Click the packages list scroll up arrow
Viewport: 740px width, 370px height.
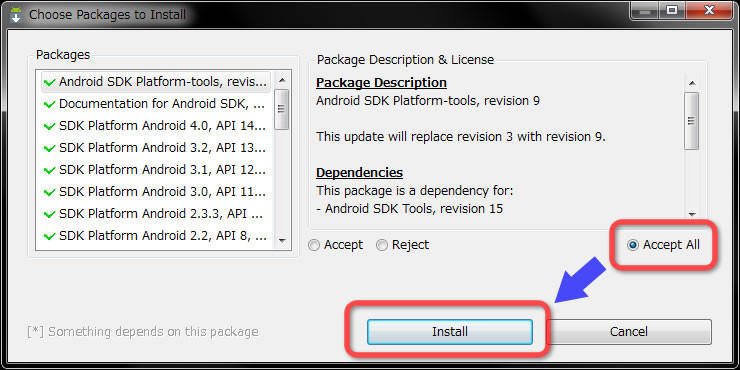(x=282, y=80)
